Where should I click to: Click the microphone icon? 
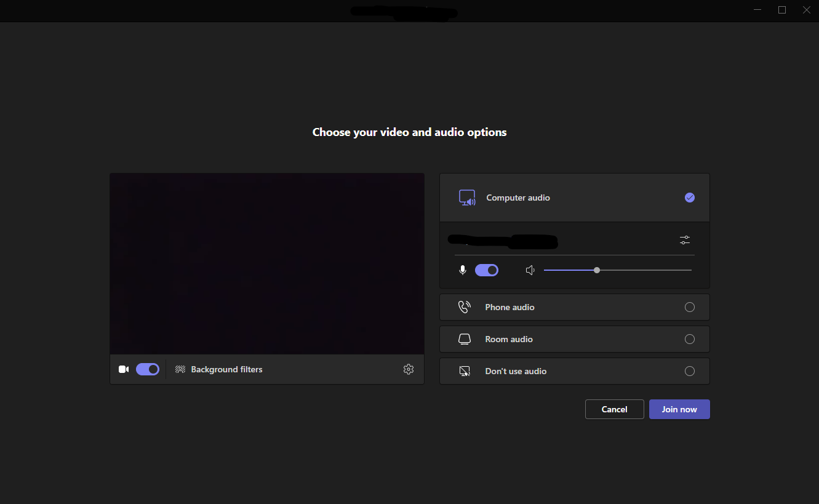tap(462, 270)
